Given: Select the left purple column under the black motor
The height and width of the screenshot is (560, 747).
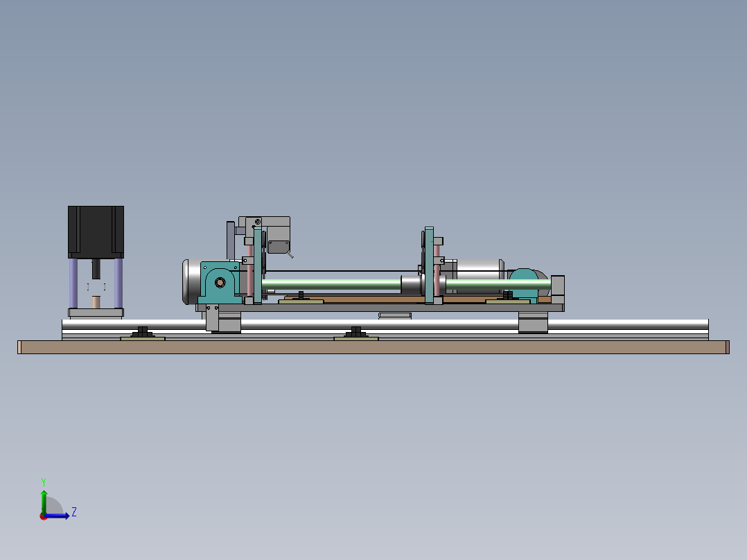Looking at the screenshot, I should coord(73,282).
